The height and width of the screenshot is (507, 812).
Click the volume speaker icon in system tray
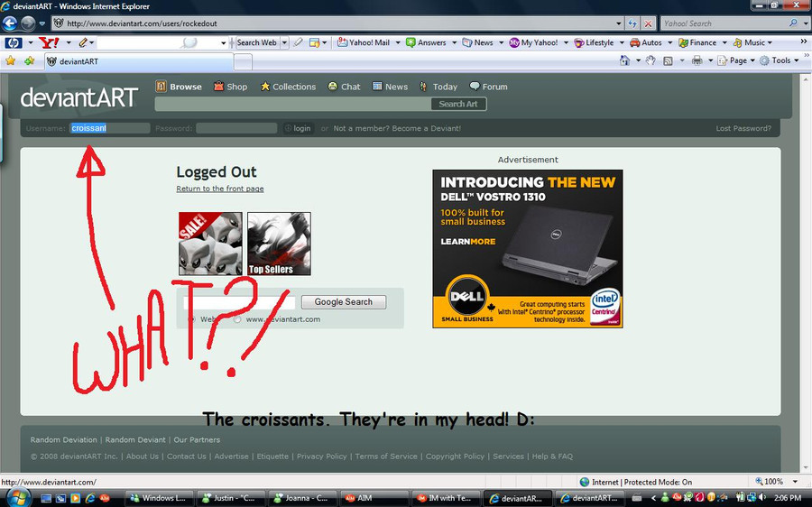click(762, 497)
